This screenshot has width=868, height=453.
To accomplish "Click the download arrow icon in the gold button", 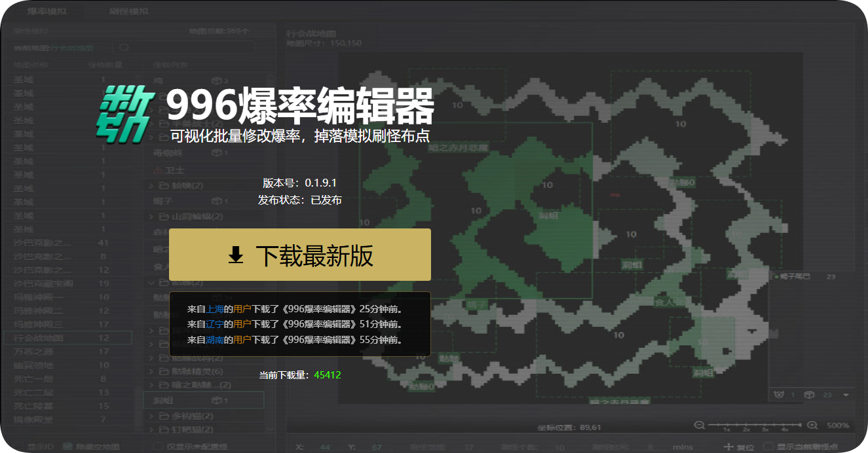I will point(236,255).
